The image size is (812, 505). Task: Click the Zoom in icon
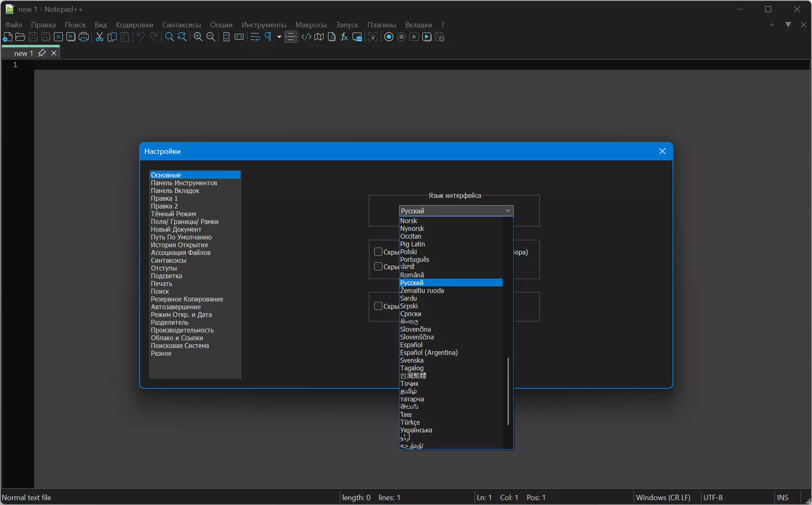click(x=198, y=37)
